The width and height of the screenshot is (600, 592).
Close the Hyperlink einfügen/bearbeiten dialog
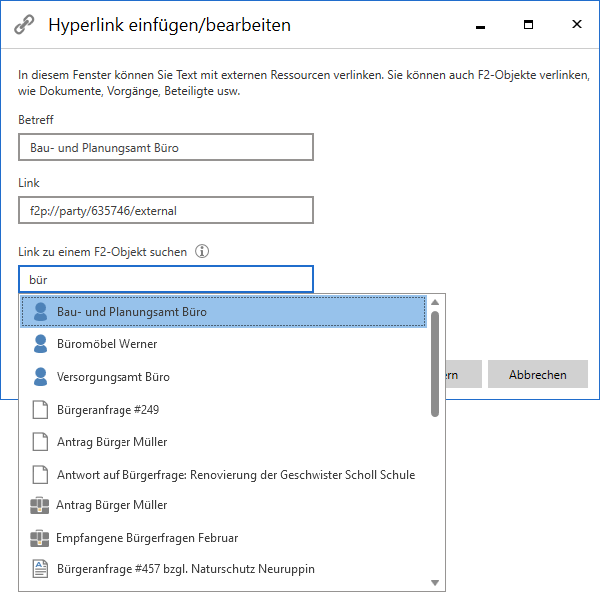(577, 24)
